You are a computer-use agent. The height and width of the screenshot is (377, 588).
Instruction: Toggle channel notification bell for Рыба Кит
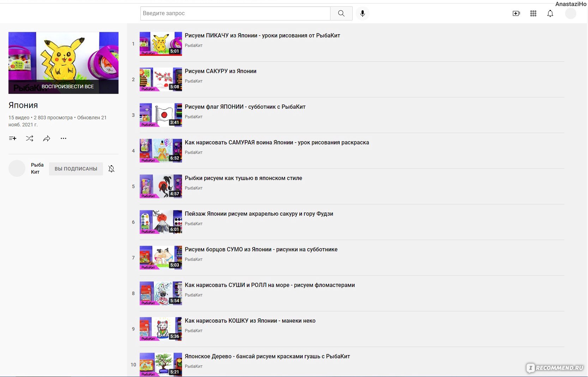point(111,169)
